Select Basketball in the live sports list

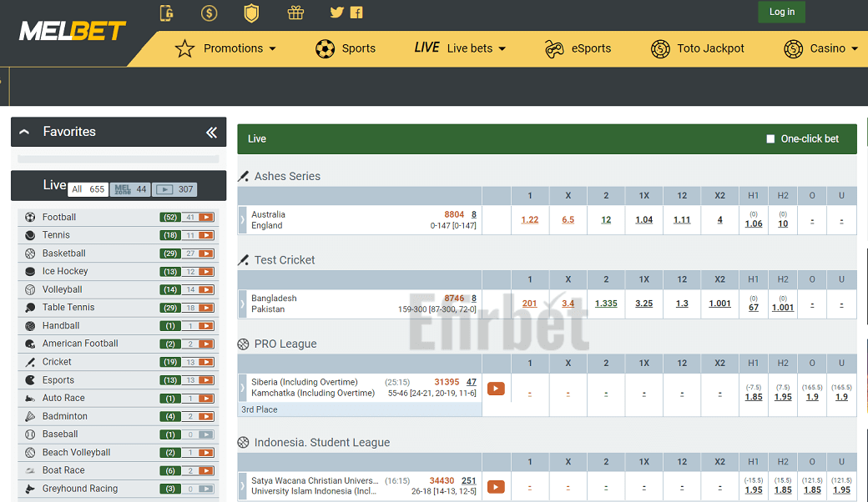[x=64, y=254]
